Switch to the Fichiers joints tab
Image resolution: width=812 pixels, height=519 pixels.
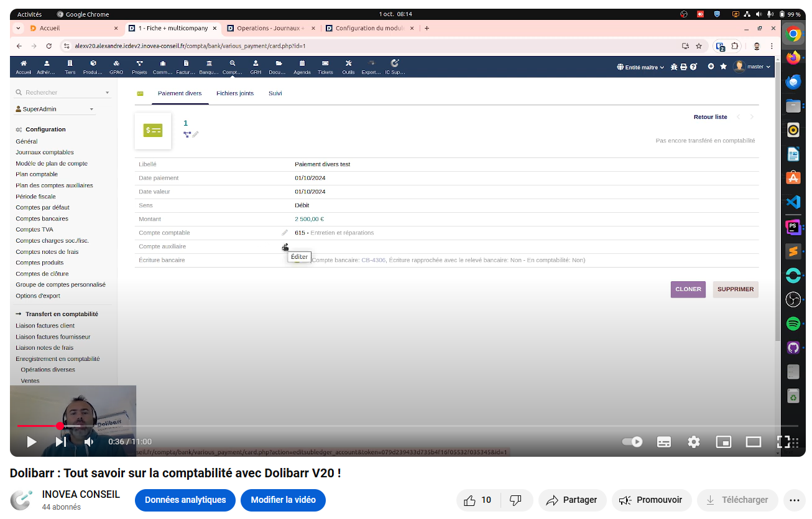click(x=235, y=93)
